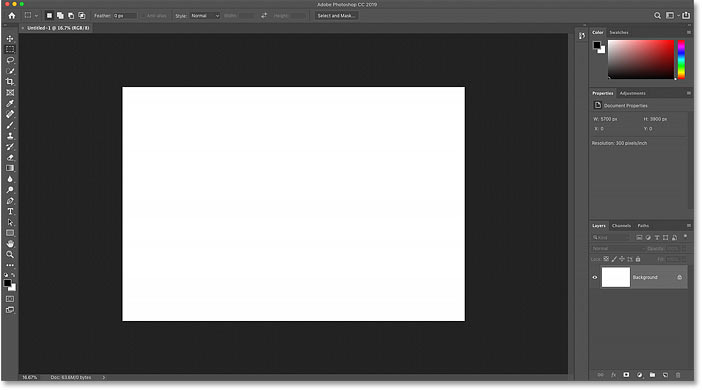Open status bar info arrow
The image size is (702, 390).
click(103, 377)
